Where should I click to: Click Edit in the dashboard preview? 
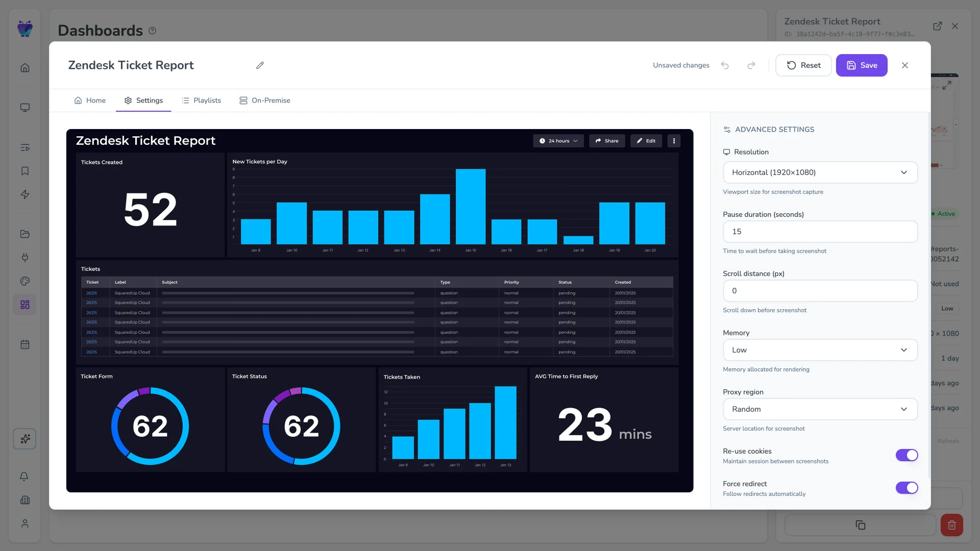pyautogui.click(x=646, y=141)
